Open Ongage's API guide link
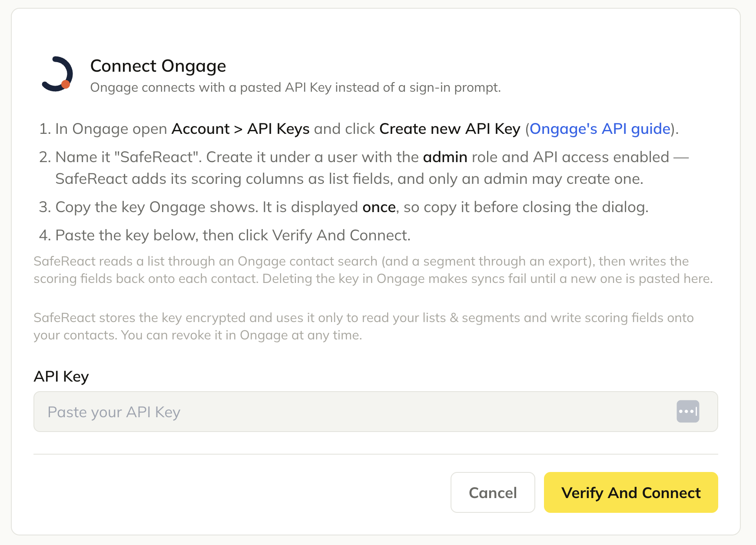756x545 pixels. coord(600,129)
